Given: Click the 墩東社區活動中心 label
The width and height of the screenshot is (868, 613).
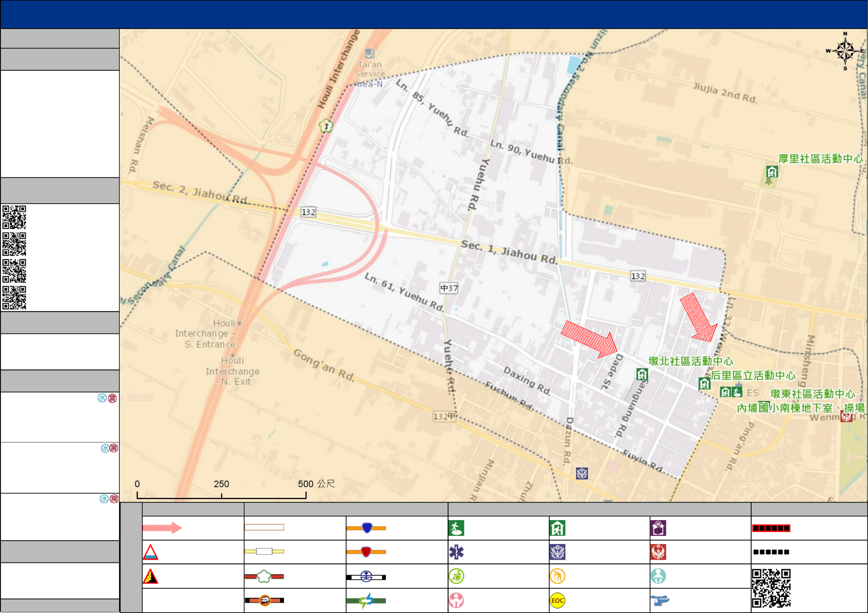Looking at the screenshot, I should pyautogui.click(x=813, y=394).
